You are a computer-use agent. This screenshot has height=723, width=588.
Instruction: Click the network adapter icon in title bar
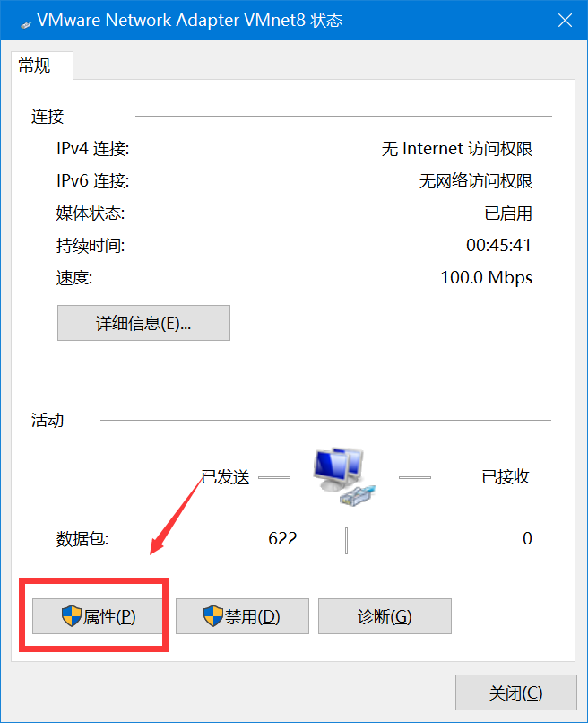(x=26, y=24)
